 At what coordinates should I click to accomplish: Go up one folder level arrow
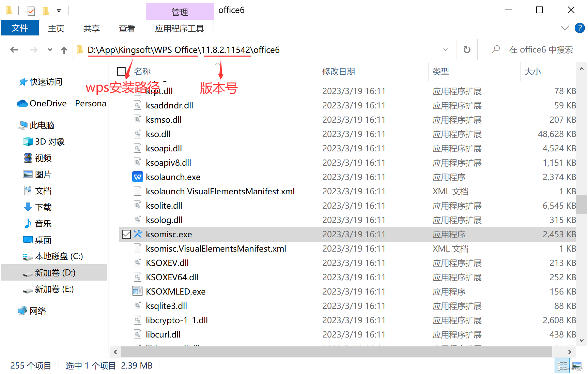(x=64, y=50)
